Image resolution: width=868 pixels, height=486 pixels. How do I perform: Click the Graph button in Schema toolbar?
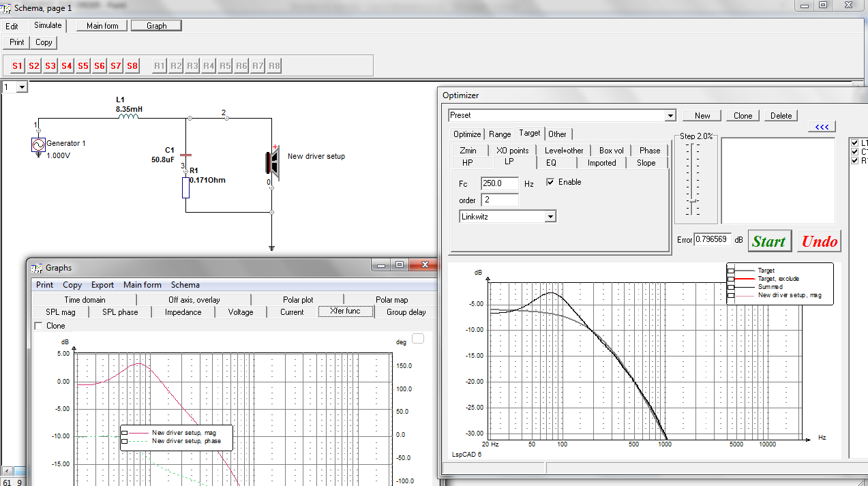tap(156, 26)
